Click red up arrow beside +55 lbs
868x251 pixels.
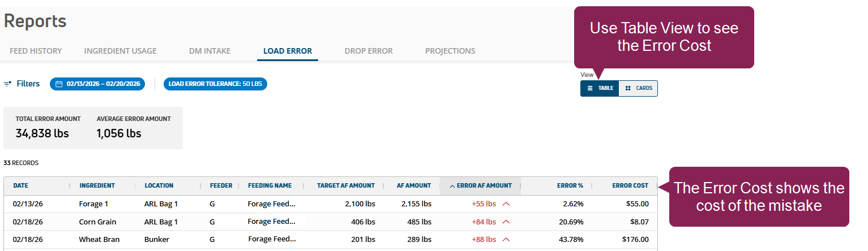point(506,204)
